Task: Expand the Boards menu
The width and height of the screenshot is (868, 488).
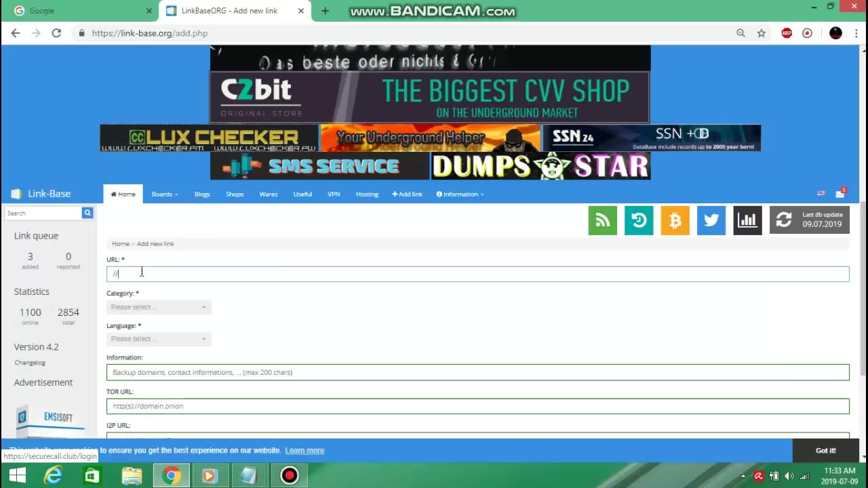Action: click(165, 194)
